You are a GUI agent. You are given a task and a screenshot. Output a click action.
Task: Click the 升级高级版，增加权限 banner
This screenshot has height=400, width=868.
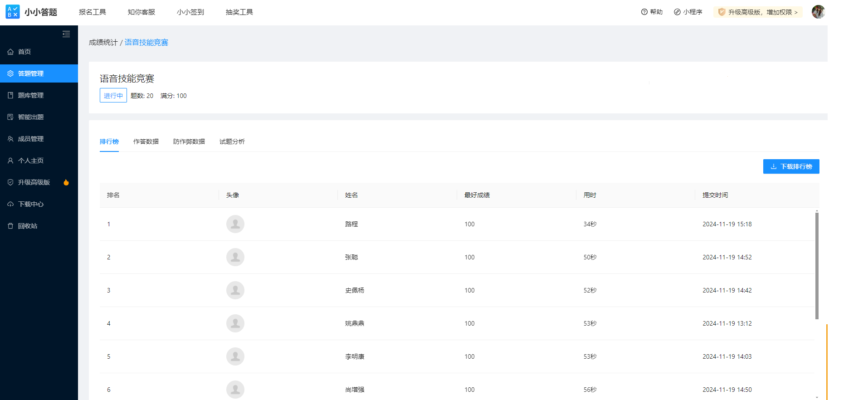[x=758, y=12]
